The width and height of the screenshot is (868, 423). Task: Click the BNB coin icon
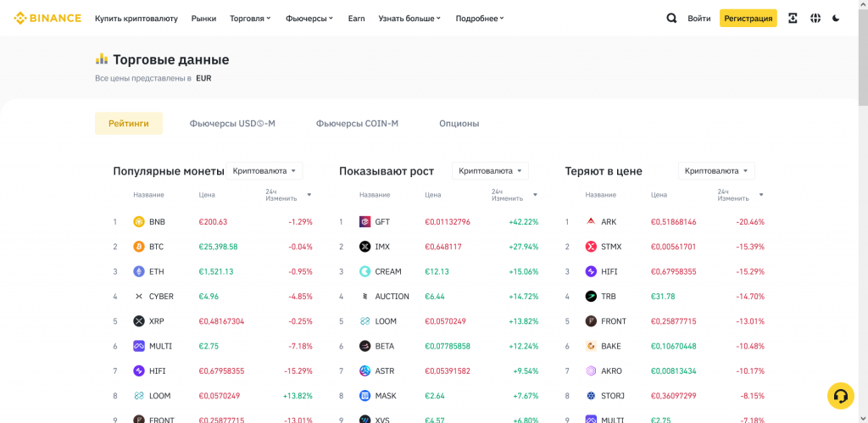[139, 221]
